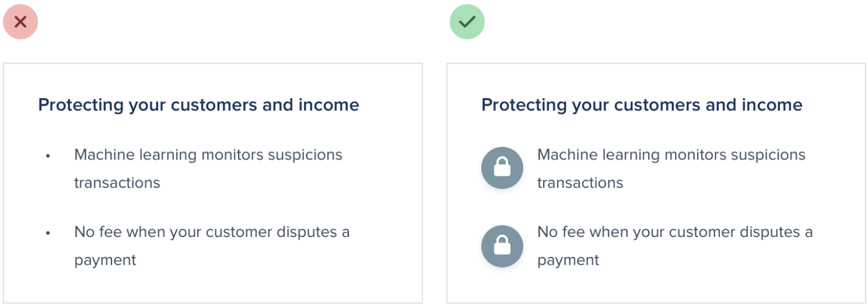Click the bullet dot before "Machine learning monitors"

(x=48, y=156)
